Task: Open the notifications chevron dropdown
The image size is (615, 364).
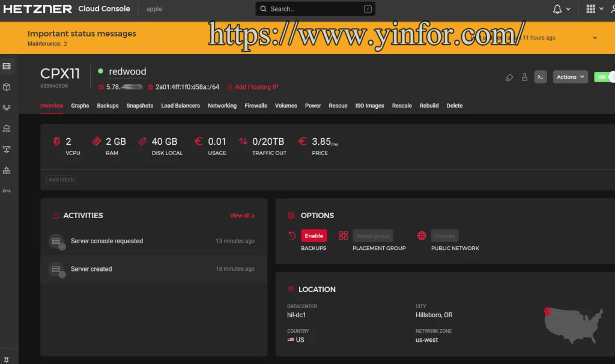Action: (x=568, y=8)
